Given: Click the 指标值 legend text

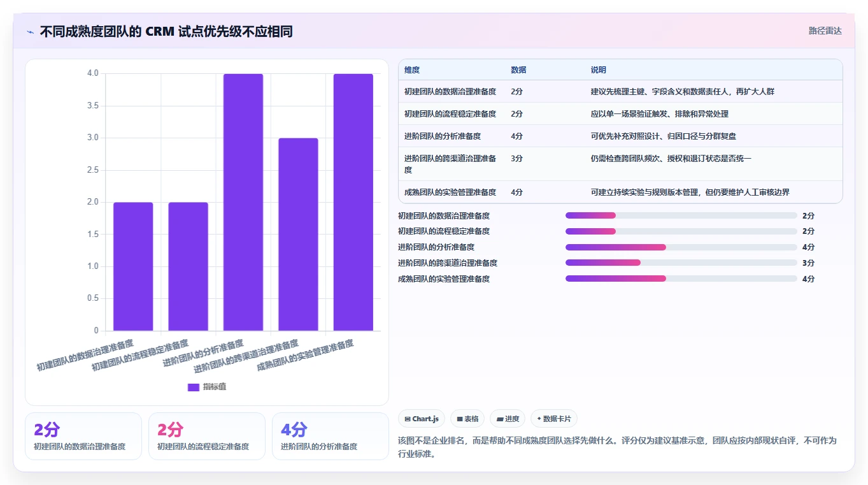Looking at the screenshot, I should (x=215, y=387).
